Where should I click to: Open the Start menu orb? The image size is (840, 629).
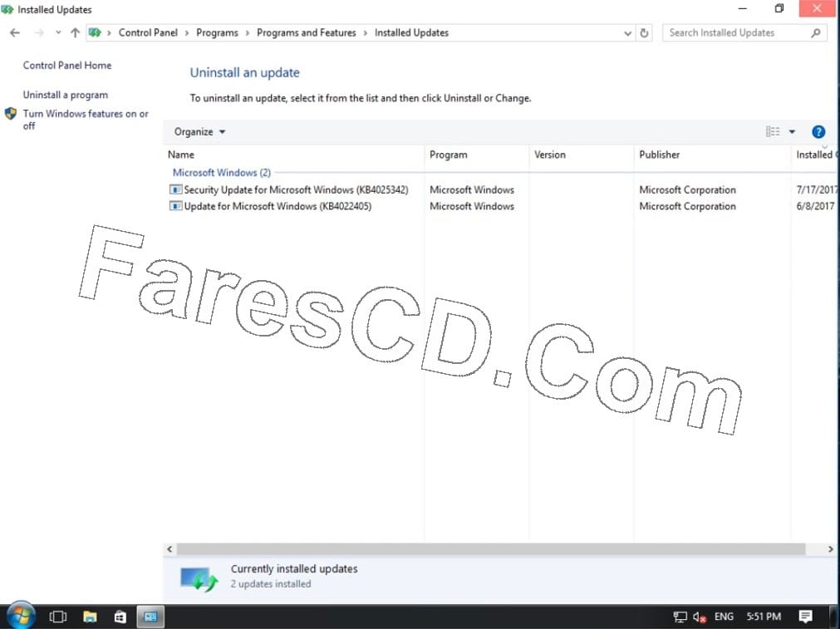point(21,617)
